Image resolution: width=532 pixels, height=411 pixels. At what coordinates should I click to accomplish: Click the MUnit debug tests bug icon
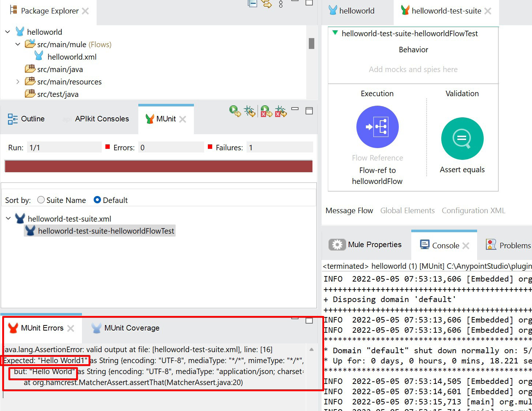point(250,111)
